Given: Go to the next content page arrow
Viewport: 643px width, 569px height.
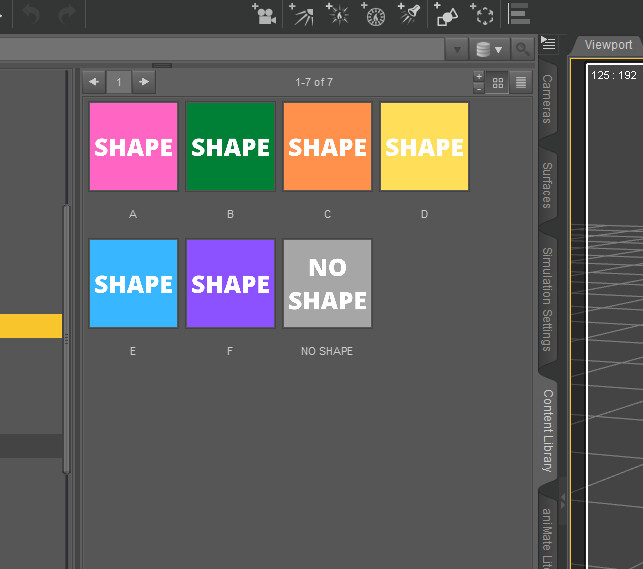Looking at the screenshot, I should pos(145,82).
